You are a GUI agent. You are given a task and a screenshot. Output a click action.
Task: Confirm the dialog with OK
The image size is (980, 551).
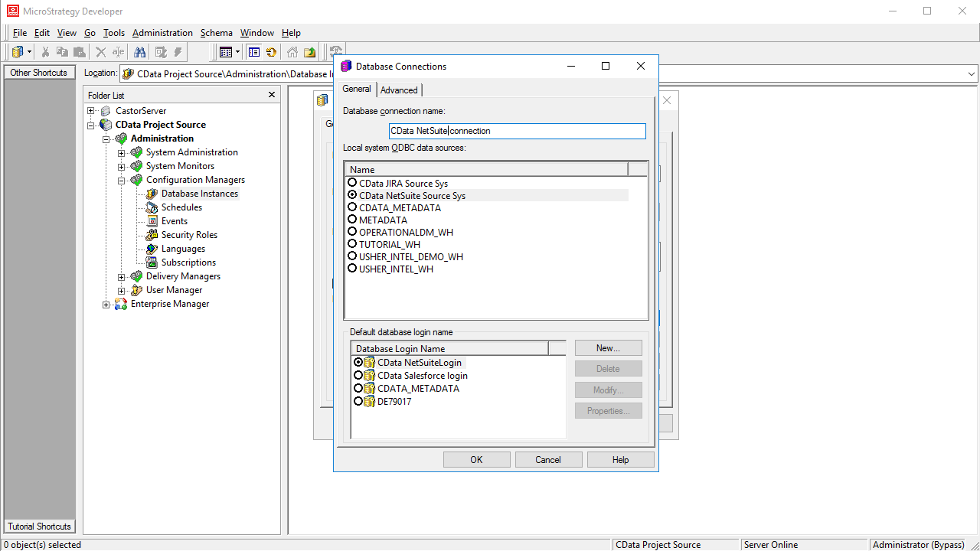point(476,459)
